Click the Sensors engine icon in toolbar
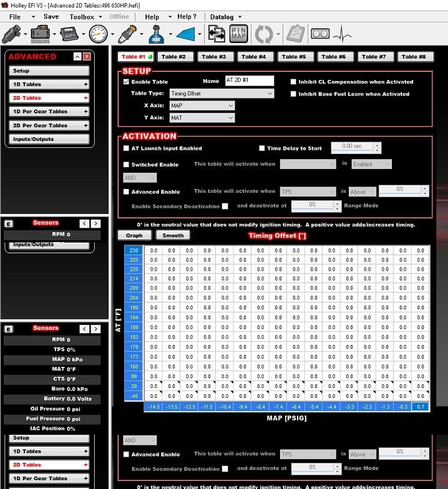Screen dimensions: 448x489 [x=40, y=33]
